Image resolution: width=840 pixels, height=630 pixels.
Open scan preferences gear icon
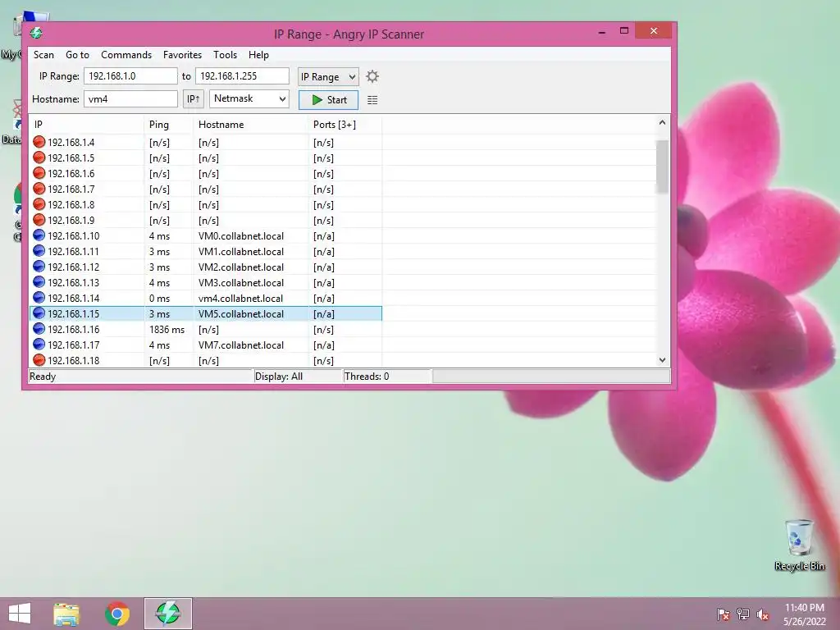tap(372, 76)
